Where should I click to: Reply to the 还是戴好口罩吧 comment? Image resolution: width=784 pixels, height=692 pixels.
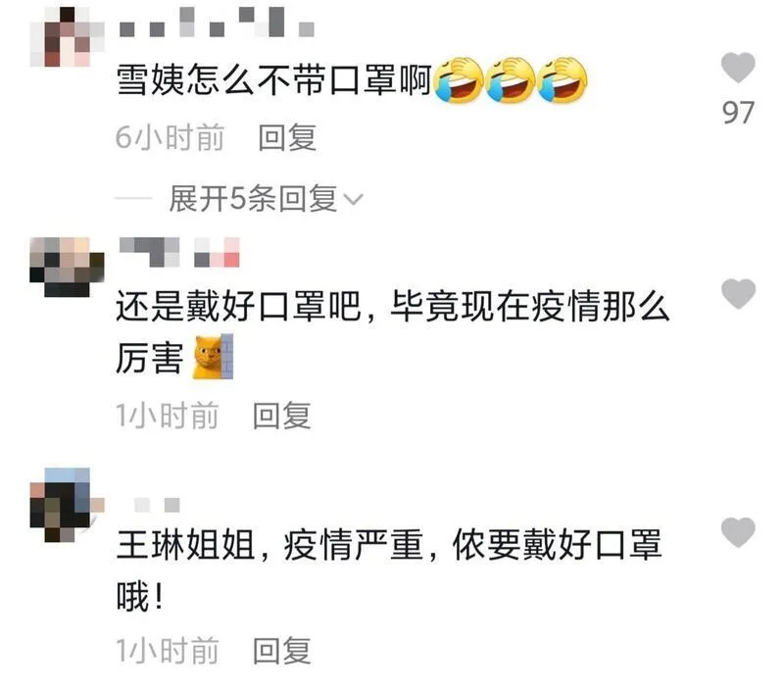click(282, 415)
